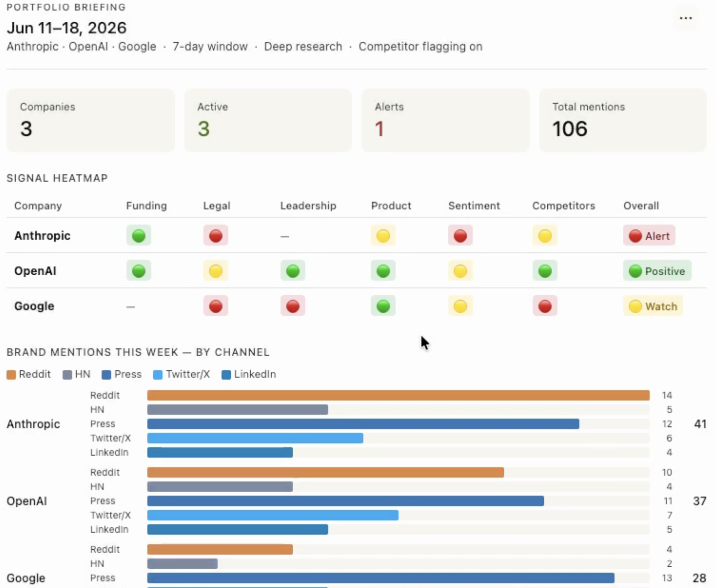Image resolution: width=716 pixels, height=588 pixels.
Task: Click Anthropic's red Legal signal dot
Action: (216, 236)
